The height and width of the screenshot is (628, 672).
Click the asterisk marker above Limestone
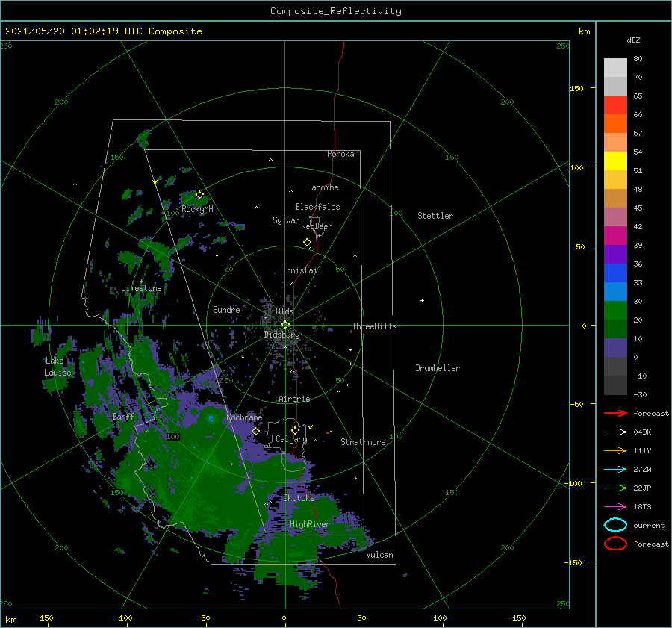pos(141,282)
